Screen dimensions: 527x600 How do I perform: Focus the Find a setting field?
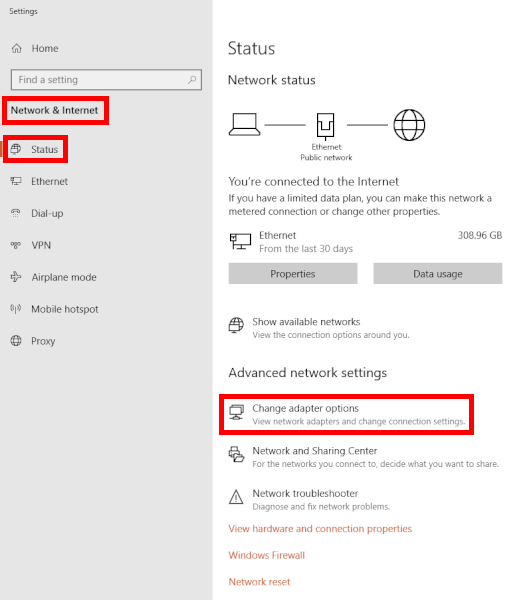click(106, 80)
